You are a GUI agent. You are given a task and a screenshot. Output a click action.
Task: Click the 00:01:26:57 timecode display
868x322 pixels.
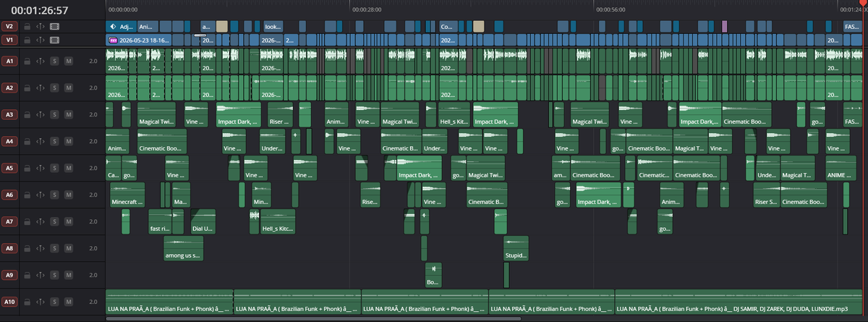[x=40, y=10]
